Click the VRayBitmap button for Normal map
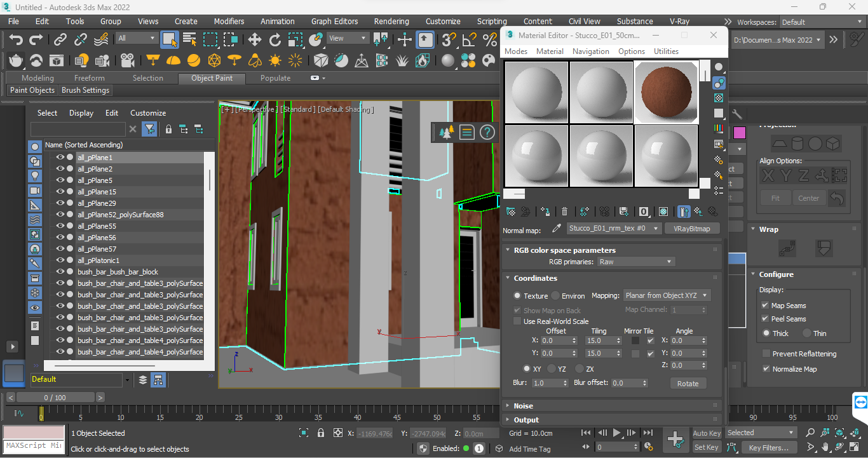Image resolution: width=868 pixels, height=458 pixels. [x=692, y=228]
